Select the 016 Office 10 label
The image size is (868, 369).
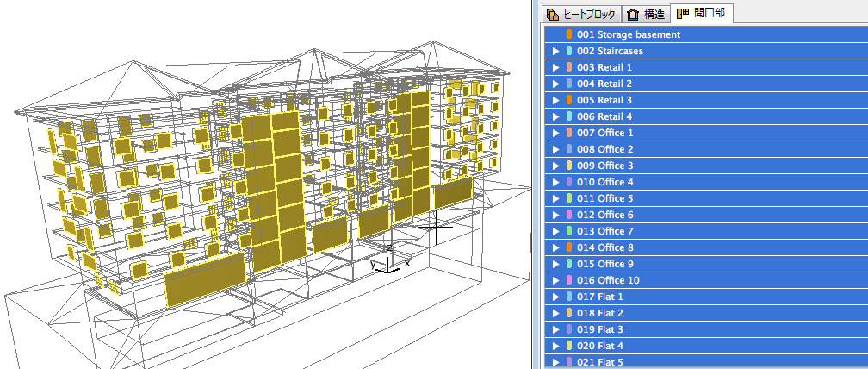[x=608, y=280]
